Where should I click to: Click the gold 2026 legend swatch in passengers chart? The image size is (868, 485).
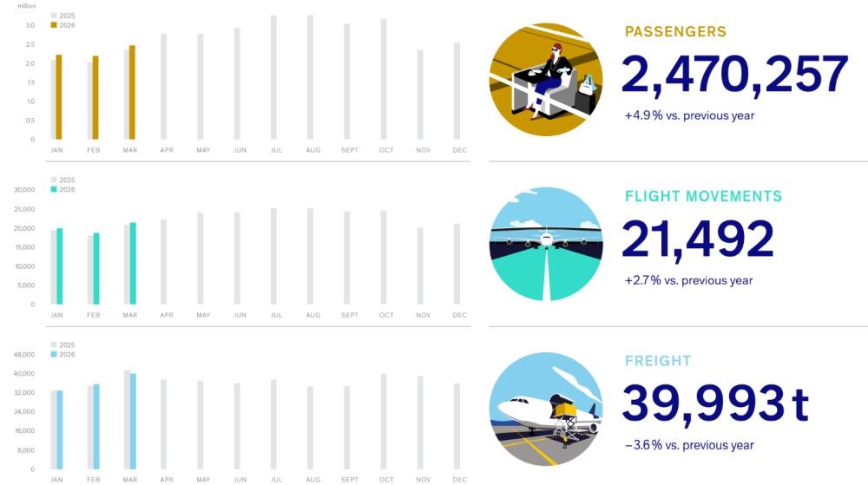pyautogui.click(x=54, y=25)
